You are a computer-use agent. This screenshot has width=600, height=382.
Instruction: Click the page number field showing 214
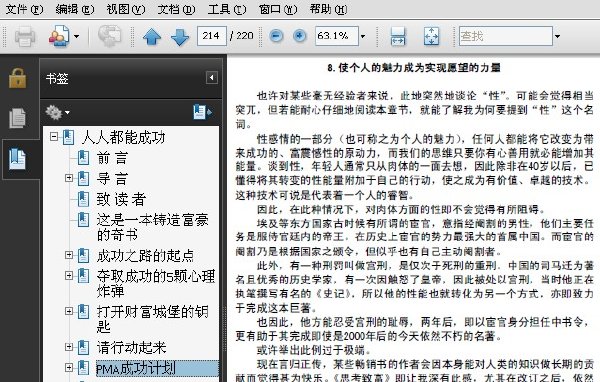[212, 36]
